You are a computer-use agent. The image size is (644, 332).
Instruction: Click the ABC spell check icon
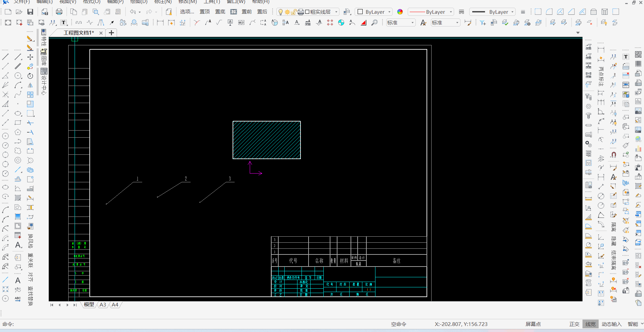(x=18, y=298)
